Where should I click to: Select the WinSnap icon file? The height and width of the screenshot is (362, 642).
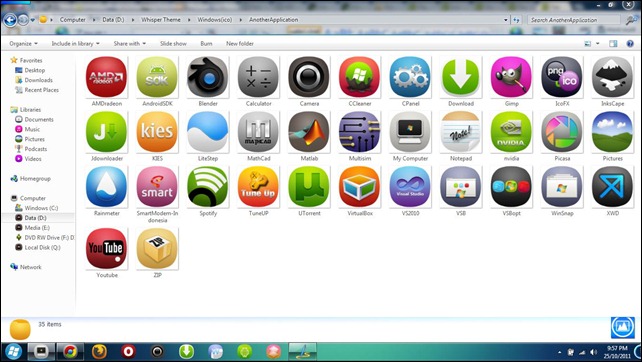(x=562, y=187)
